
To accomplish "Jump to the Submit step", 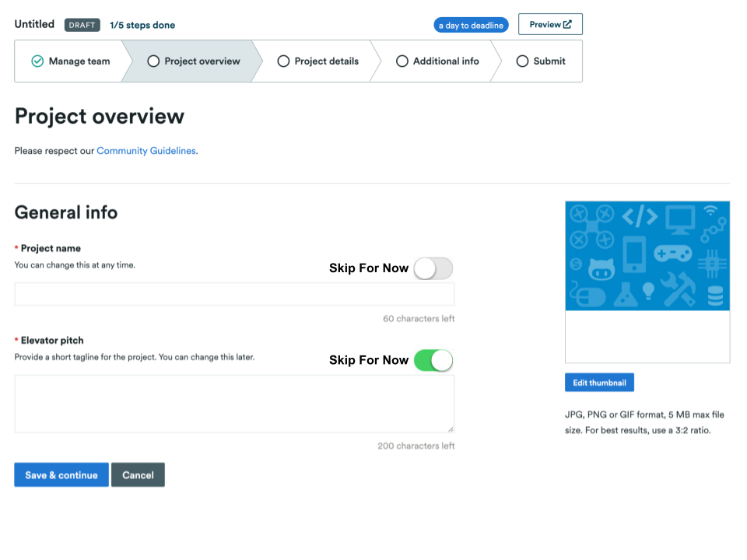I will click(x=541, y=61).
